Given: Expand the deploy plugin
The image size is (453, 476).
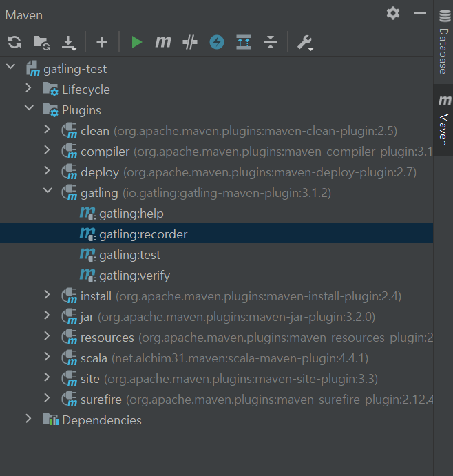Looking at the screenshot, I should pos(47,171).
